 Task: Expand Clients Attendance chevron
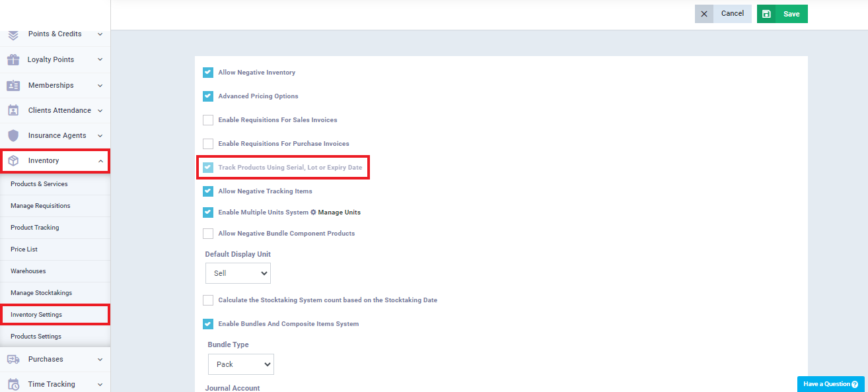point(100,110)
